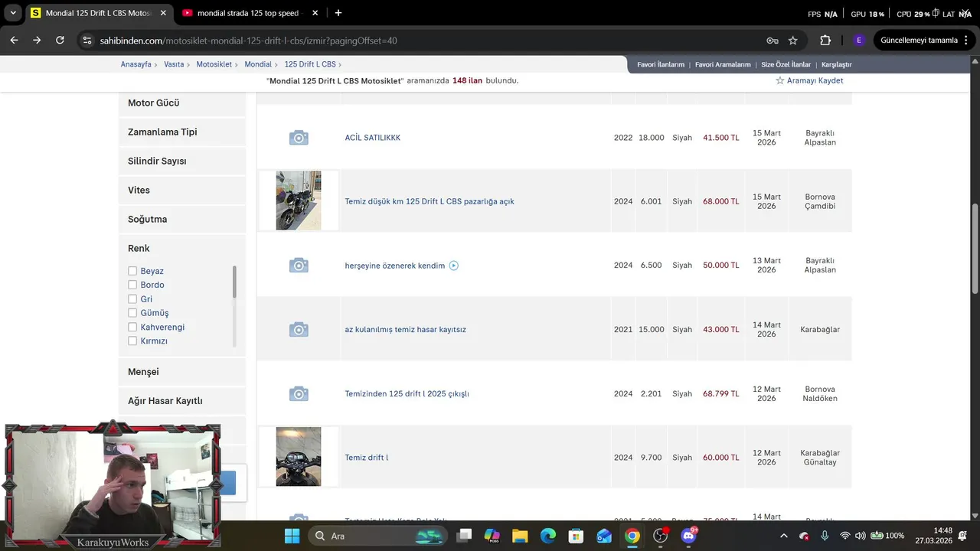Check the Gri color checkbox
The width and height of the screenshot is (980, 551).
[x=132, y=299]
